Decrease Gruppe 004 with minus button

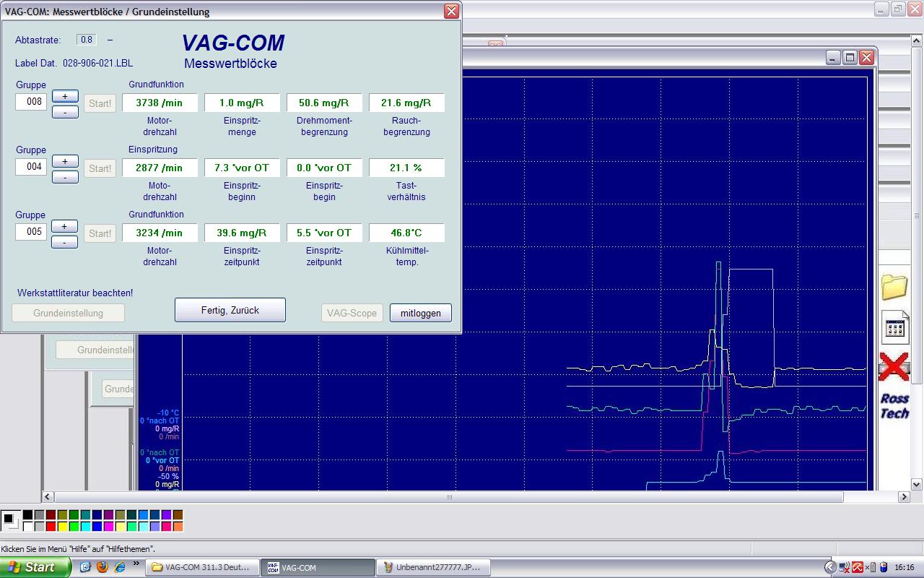coord(65,177)
